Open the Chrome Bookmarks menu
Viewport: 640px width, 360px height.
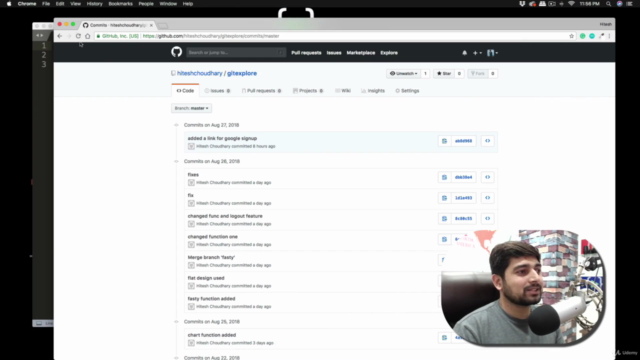pyautogui.click(x=120, y=4)
